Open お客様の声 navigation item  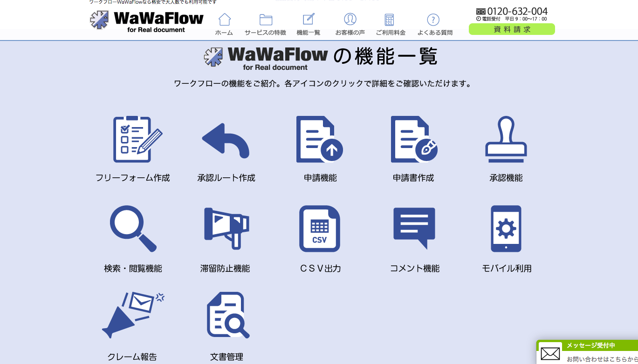(x=350, y=24)
